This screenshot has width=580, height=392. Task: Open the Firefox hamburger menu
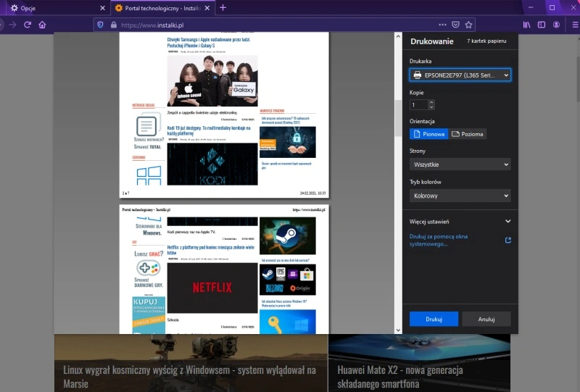pyautogui.click(x=571, y=25)
